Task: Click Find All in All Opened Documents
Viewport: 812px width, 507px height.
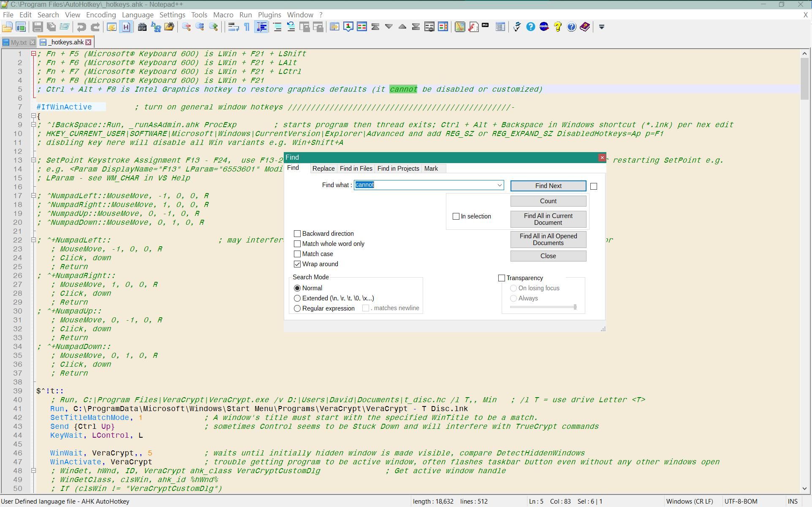Action: (x=548, y=240)
